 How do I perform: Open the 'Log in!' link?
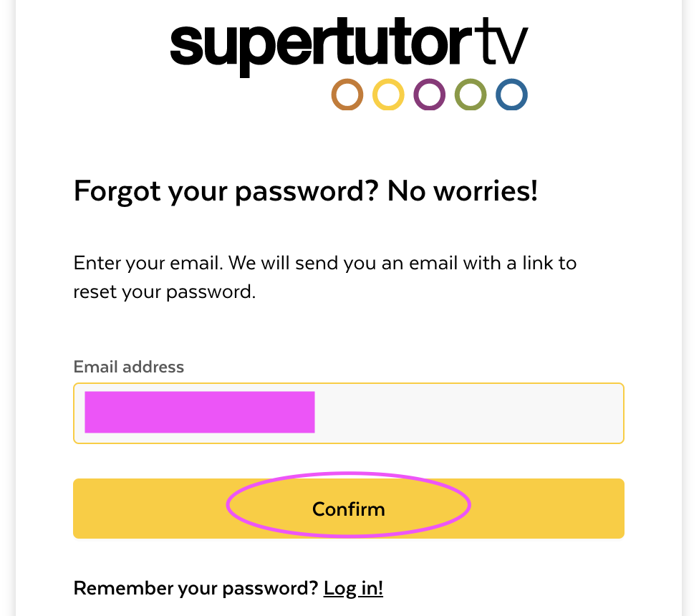(353, 588)
